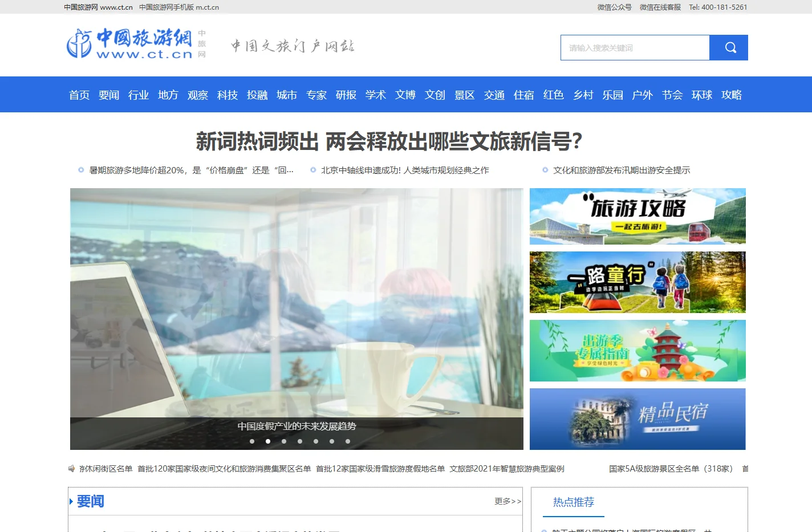Open the 暑期旅游多地降价超20% article

(x=192, y=170)
